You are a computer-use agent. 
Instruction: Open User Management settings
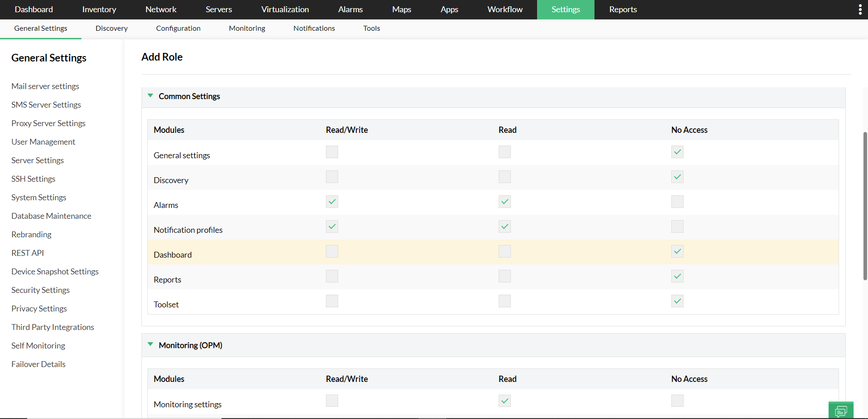[x=43, y=141]
